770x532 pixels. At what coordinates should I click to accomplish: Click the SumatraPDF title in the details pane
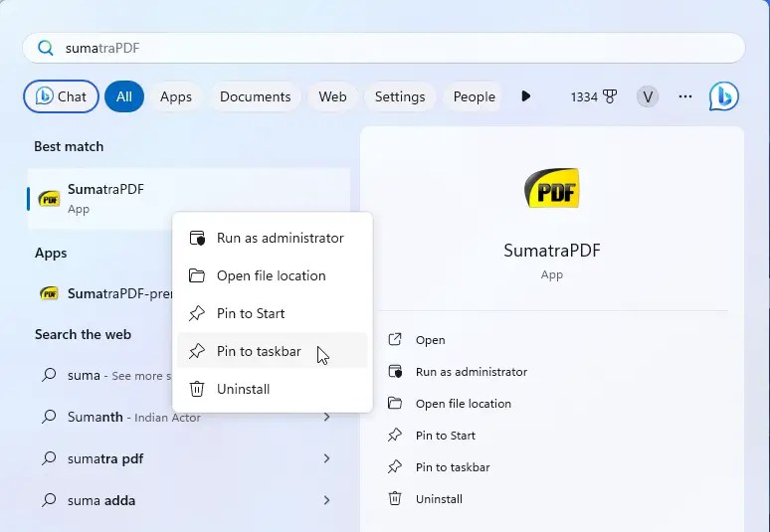pyautogui.click(x=552, y=251)
